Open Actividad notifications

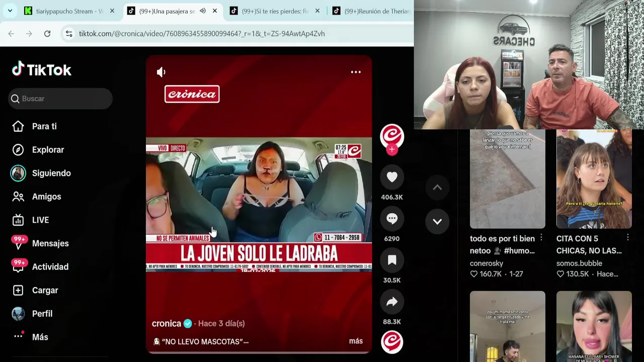point(50,267)
